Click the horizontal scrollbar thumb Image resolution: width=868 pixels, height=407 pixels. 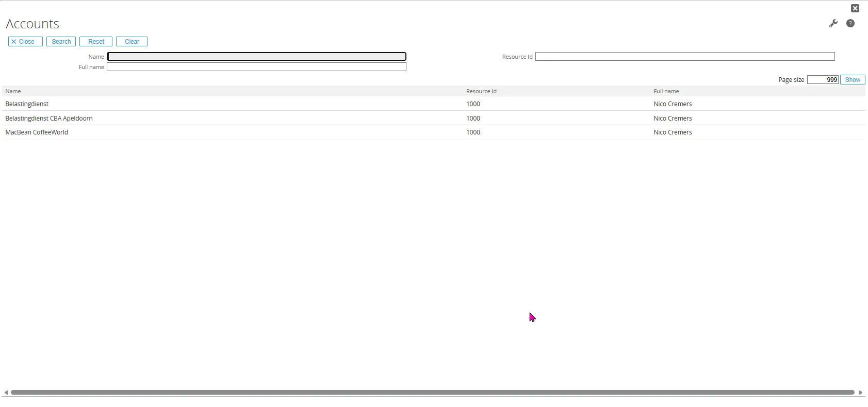433,393
